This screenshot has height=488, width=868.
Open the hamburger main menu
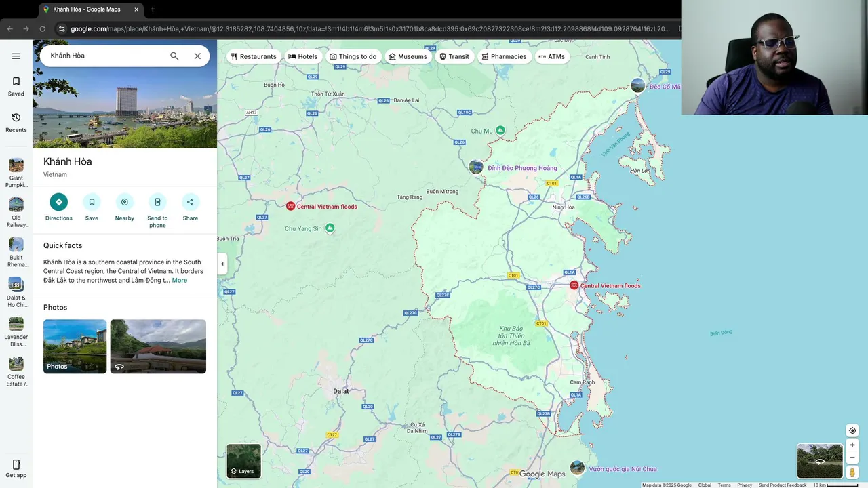point(16,56)
